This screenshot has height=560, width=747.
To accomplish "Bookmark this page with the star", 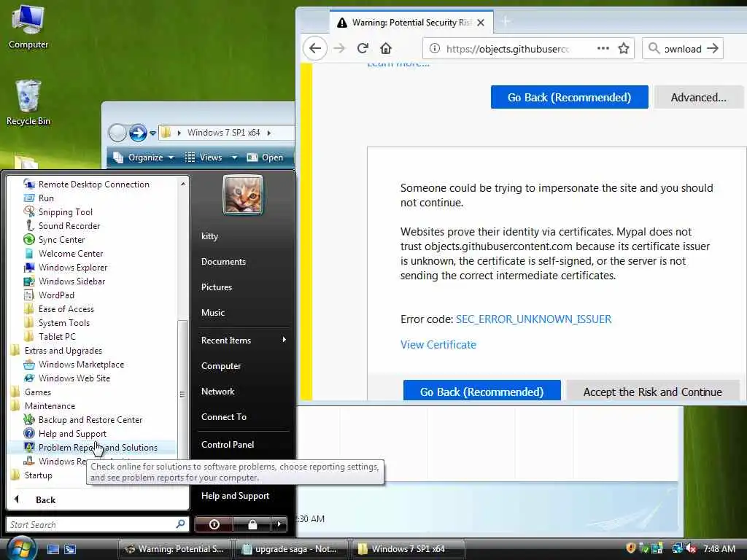I will click(624, 48).
